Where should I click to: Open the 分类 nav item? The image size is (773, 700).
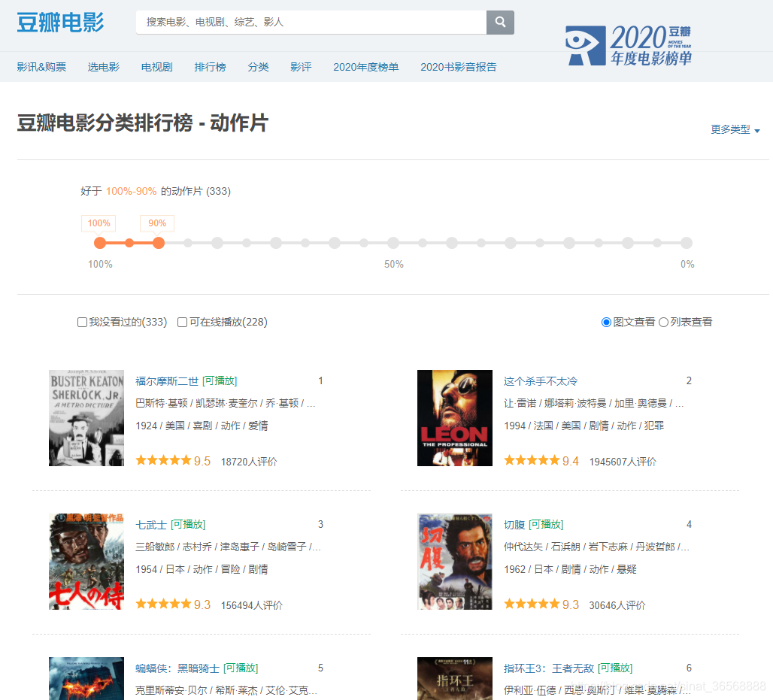point(259,67)
